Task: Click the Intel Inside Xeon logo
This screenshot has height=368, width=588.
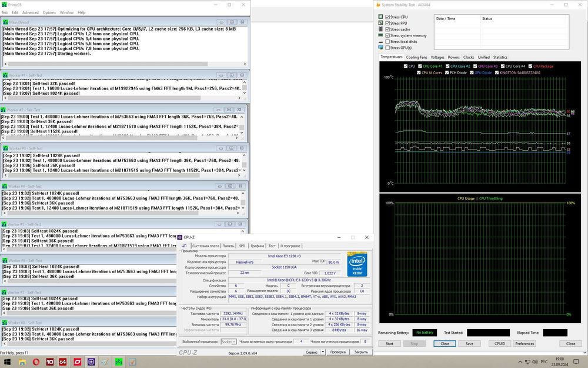Action: click(x=357, y=264)
